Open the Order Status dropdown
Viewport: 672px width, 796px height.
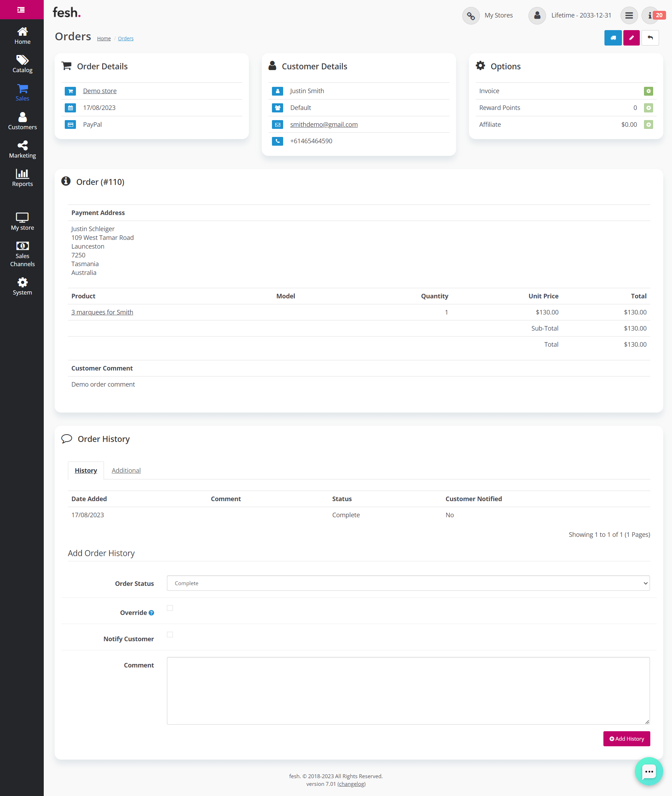pyautogui.click(x=408, y=583)
